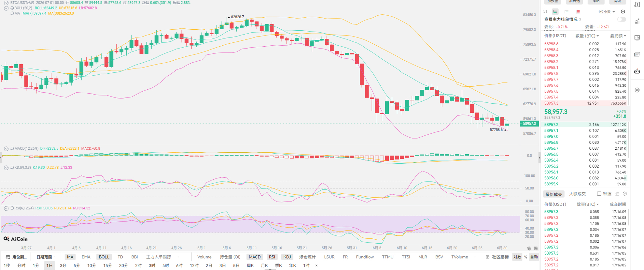
Task: Select the combined buy-sell order book view icon
Action: pos(555,12)
